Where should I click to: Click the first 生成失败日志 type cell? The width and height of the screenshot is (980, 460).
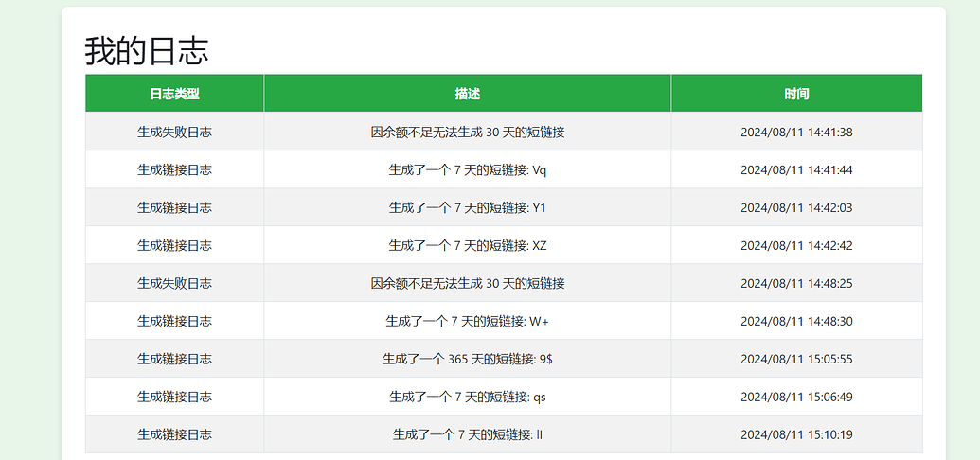(x=174, y=132)
